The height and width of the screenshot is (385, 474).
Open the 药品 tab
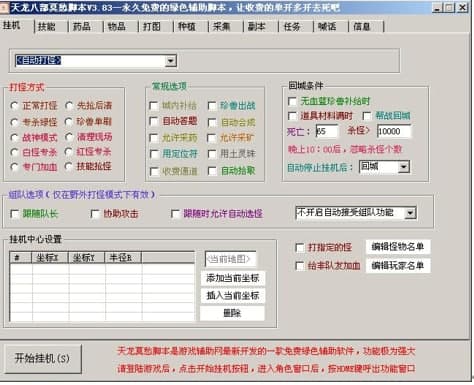point(82,26)
